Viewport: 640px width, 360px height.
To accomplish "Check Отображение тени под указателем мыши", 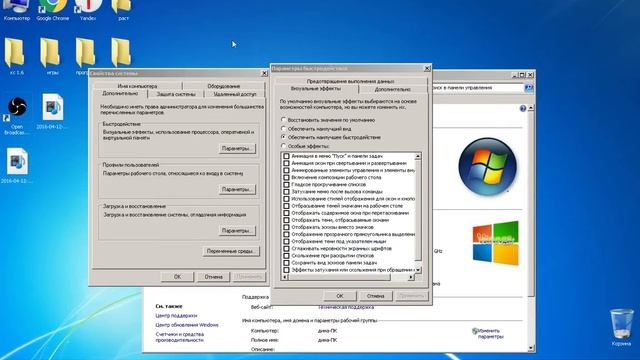I will click(x=287, y=241).
